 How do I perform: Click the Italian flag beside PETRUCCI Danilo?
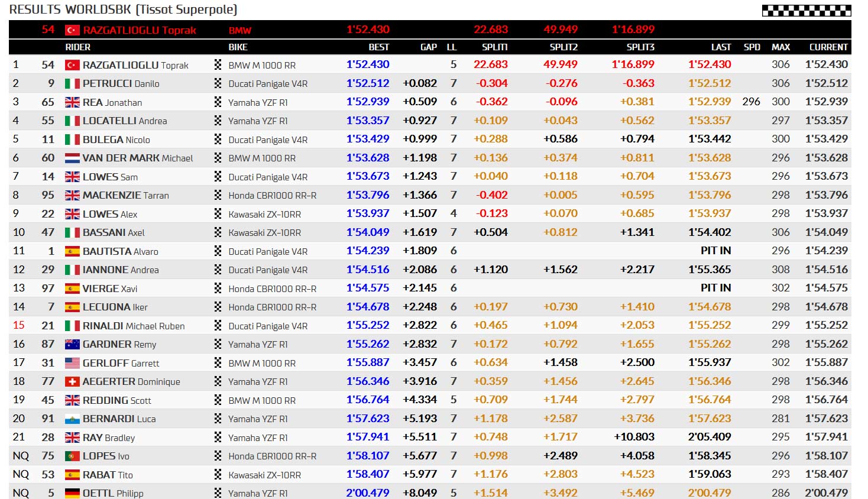(x=72, y=84)
